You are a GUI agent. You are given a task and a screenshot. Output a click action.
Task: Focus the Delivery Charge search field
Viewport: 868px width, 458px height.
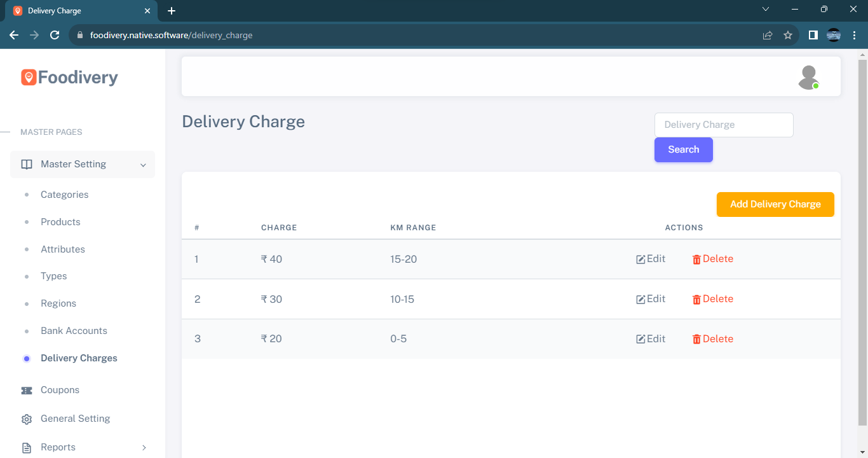coord(724,125)
